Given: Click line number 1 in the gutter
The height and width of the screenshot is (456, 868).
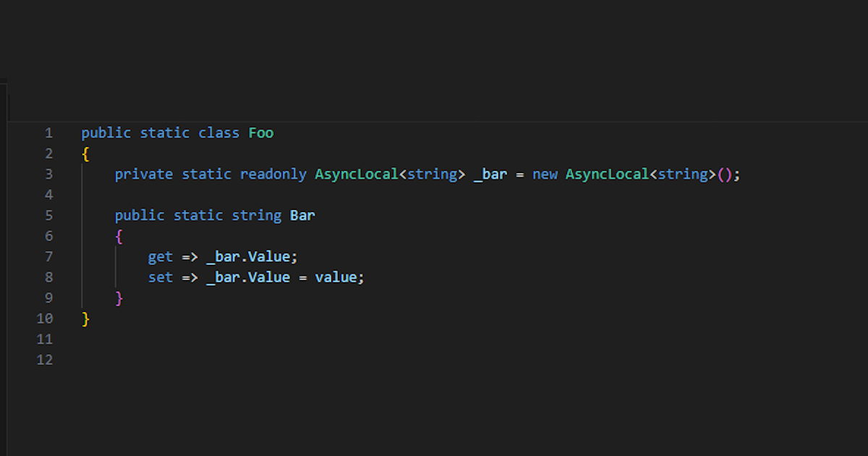Looking at the screenshot, I should 48,133.
